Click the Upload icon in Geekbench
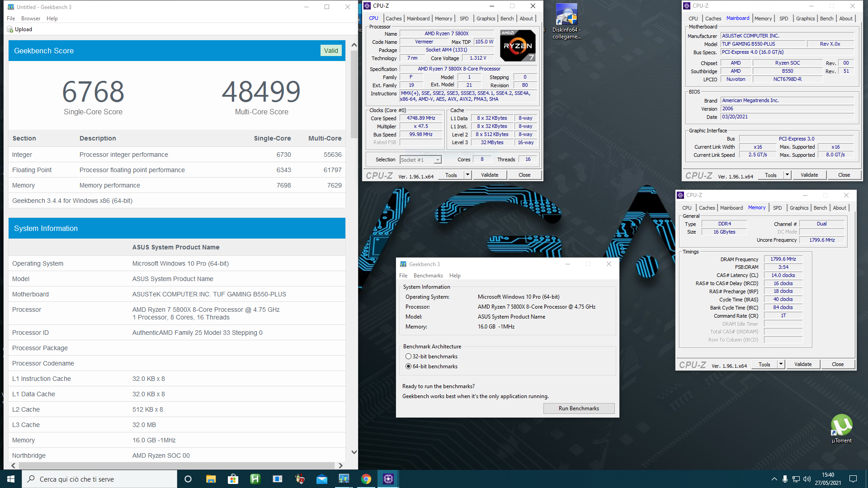This screenshot has width=868, height=488. (10, 29)
